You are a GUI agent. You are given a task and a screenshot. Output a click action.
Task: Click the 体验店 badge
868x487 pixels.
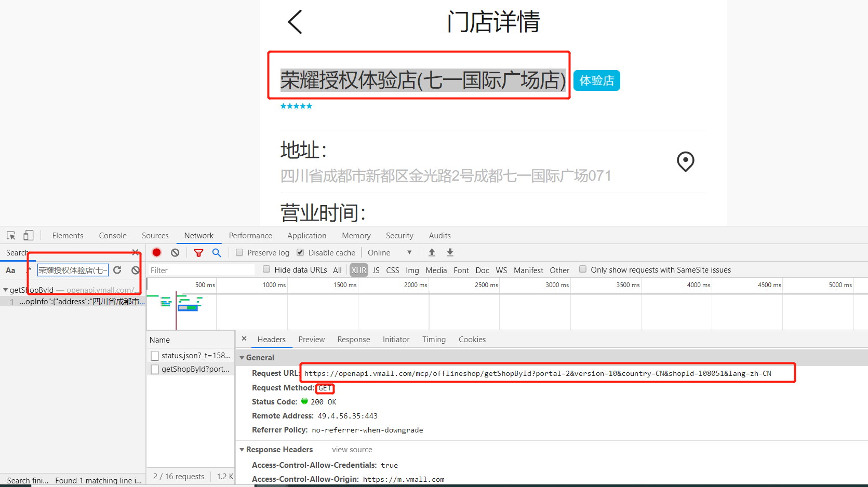(x=597, y=80)
